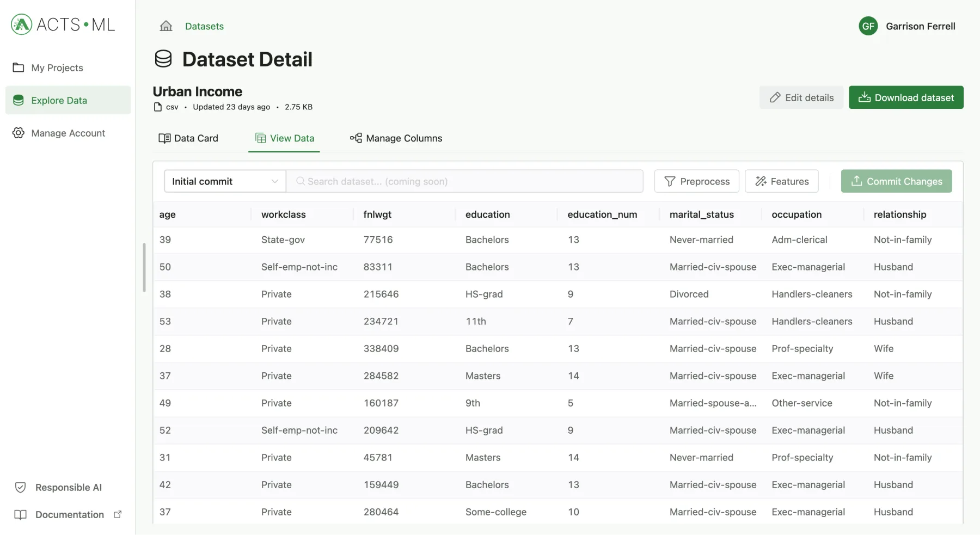Screen dimensions: 980x535
Task: Click the Commit Changes button
Action: pos(897,181)
